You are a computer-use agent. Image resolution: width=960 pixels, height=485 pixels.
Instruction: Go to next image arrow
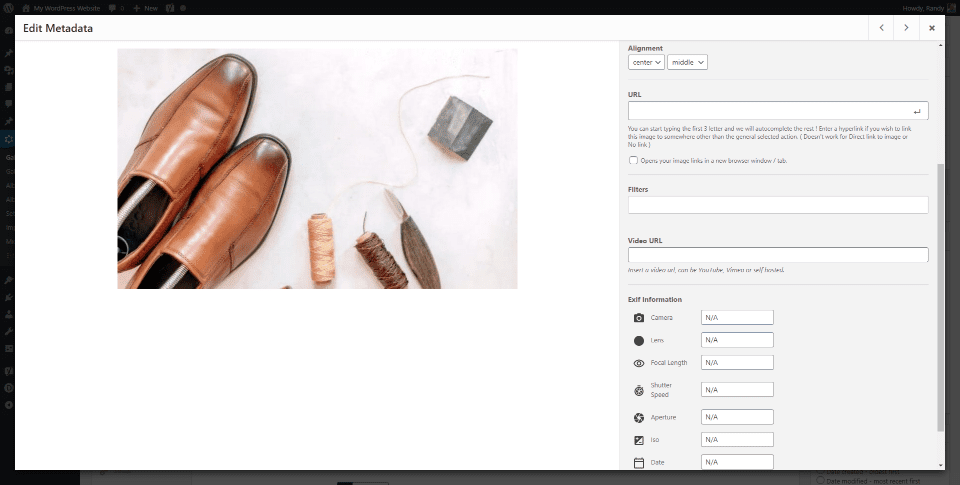coord(906,28)
